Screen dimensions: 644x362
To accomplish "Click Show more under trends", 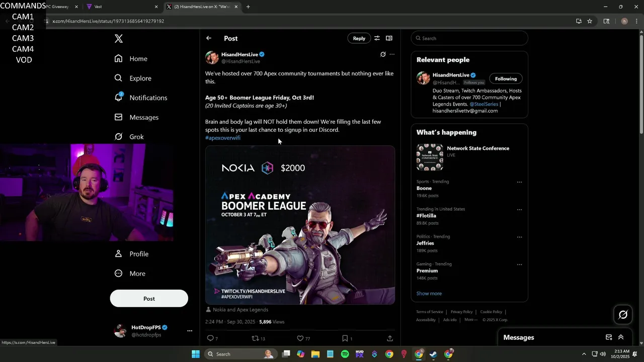I will click(x=429, y=294).
